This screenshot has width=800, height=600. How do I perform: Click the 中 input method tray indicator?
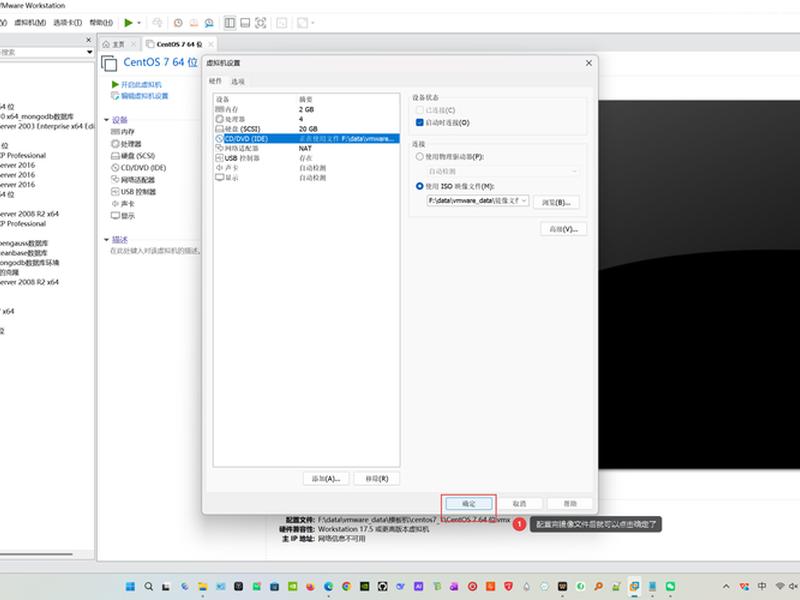762,586
